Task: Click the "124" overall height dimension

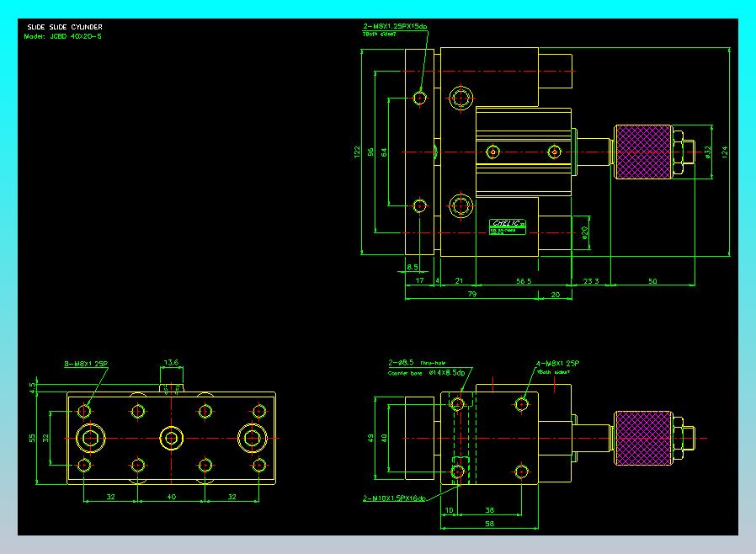Action: click(x=724, y=152)
